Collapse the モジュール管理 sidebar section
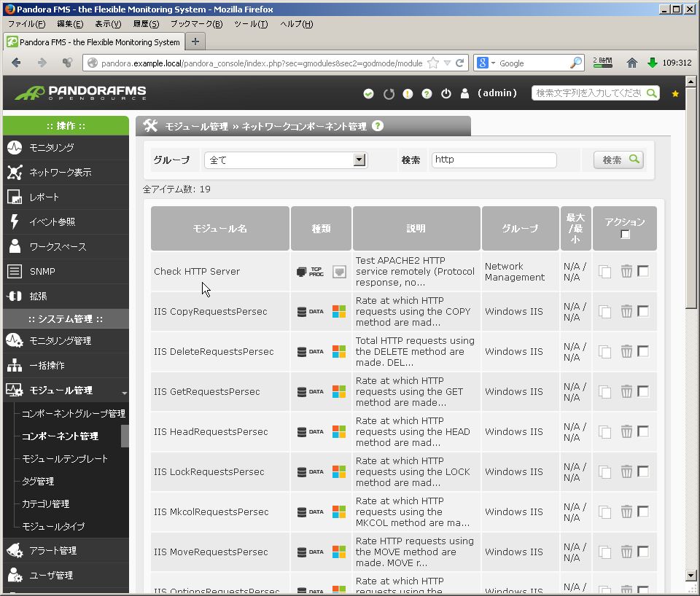Viewport: 700px width, 596px height. click(x=66, y=391)
